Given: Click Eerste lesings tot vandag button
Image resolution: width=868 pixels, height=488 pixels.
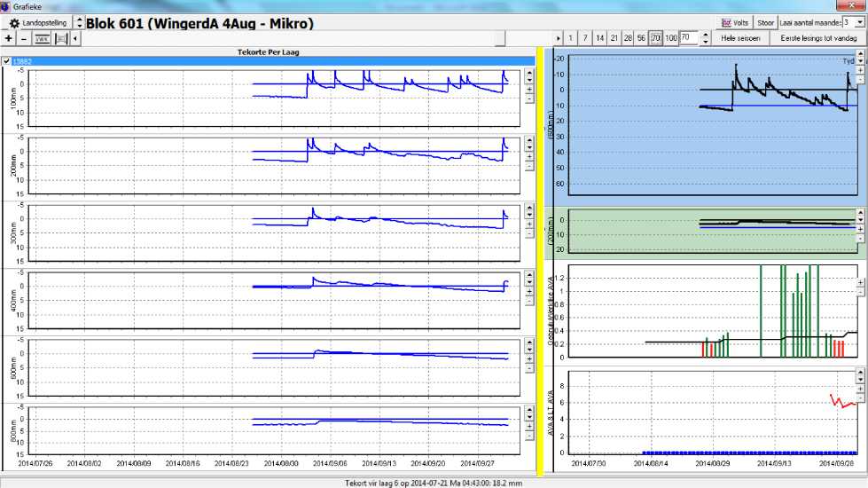Looking at the screenshot, I should coord(818,38).
